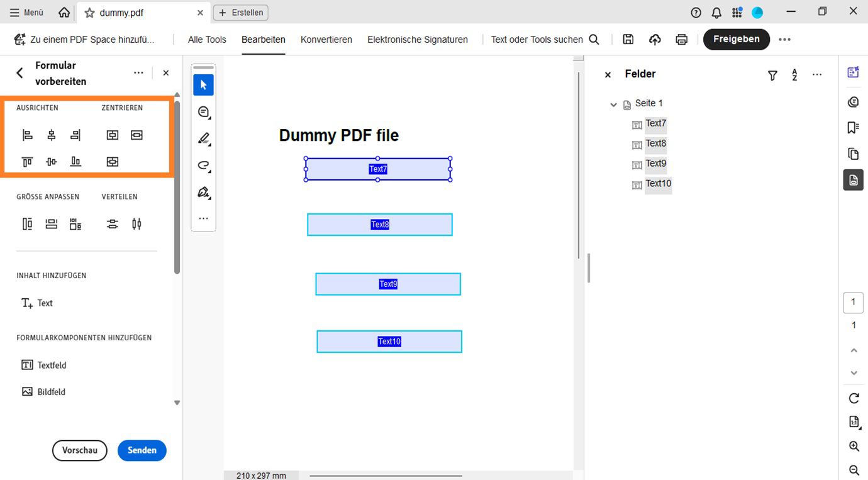Open the page display settings icon above zoom in
868x480 pixels.
854,422
